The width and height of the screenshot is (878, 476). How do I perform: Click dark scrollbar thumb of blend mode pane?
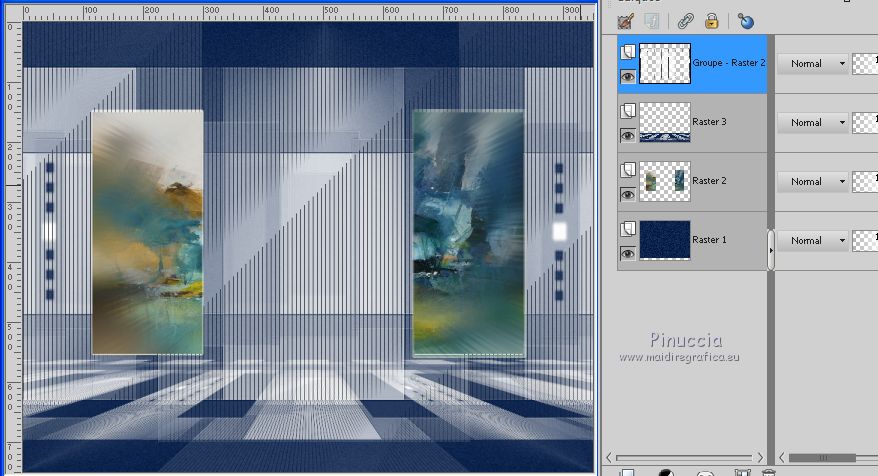822,458
